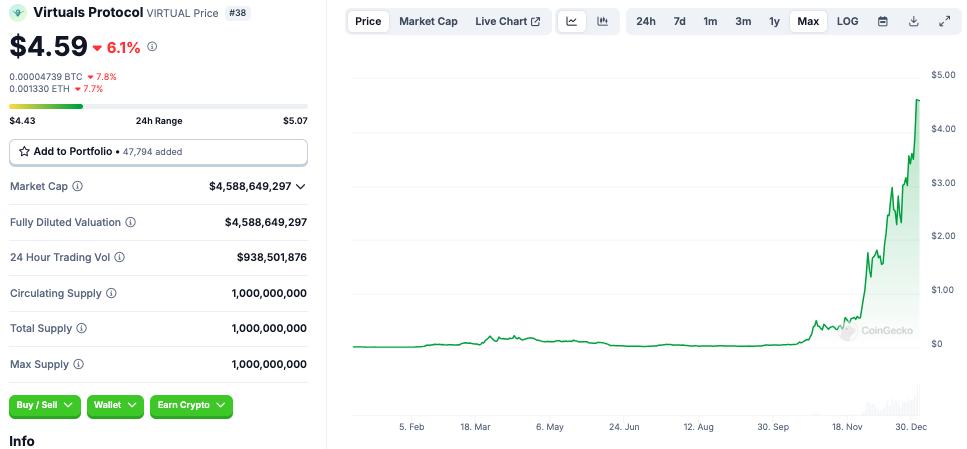Viewport: 967px width, 449px height.
Task: Click info icon next to Circulating Supply
Action: (111, 293)
